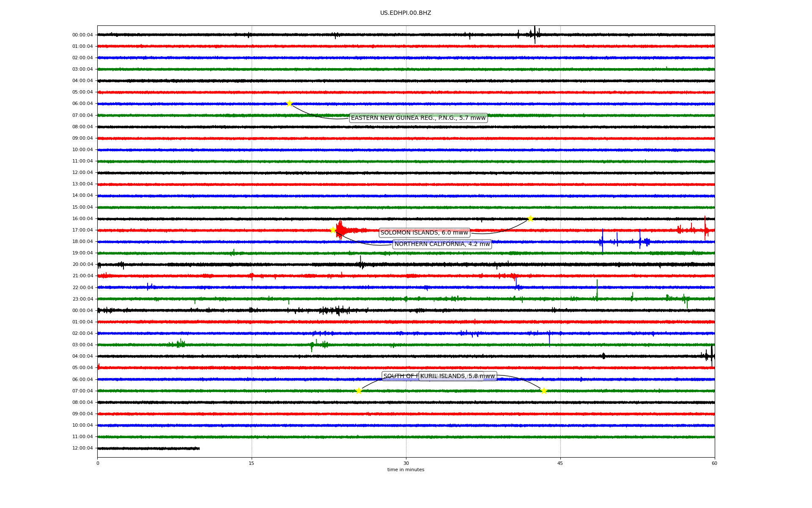Select the KURIL ISLANDS, 5.8 mww label
Screen dimensions: 812x508
pos(458,376)
